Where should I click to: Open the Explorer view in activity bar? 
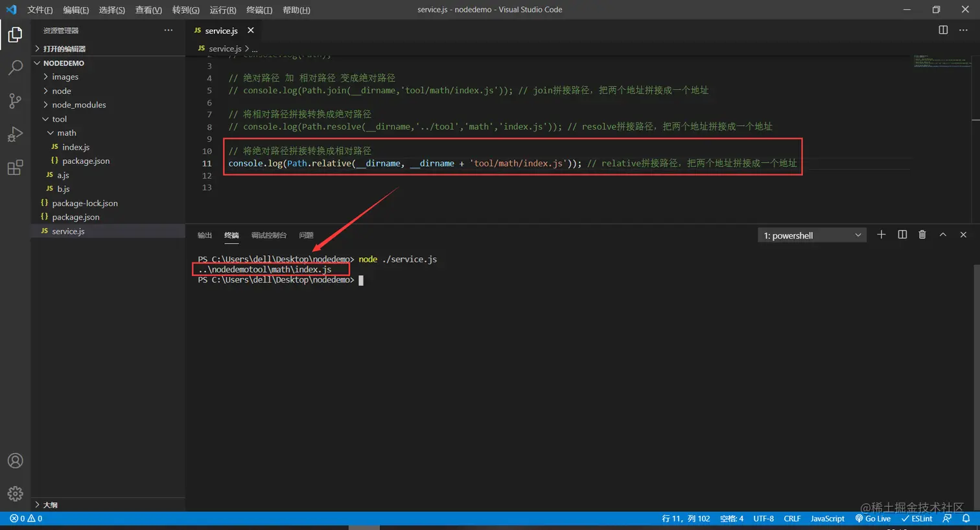click(15, 34)
